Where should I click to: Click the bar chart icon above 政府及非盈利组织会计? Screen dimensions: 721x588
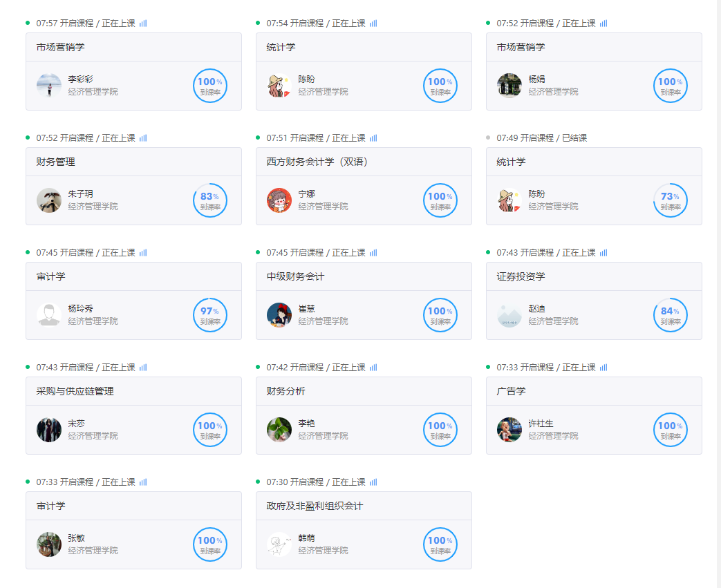click(x=373, y=482)
